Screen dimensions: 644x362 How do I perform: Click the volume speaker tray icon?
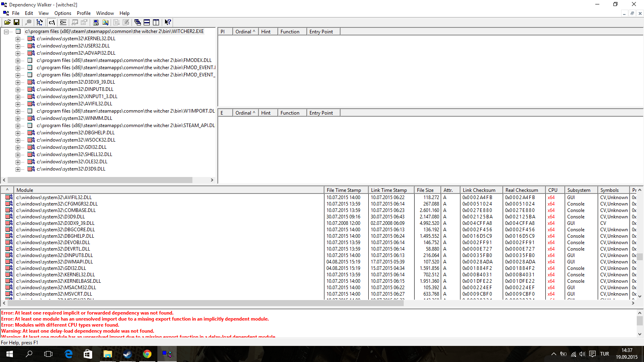coord(582,354)
